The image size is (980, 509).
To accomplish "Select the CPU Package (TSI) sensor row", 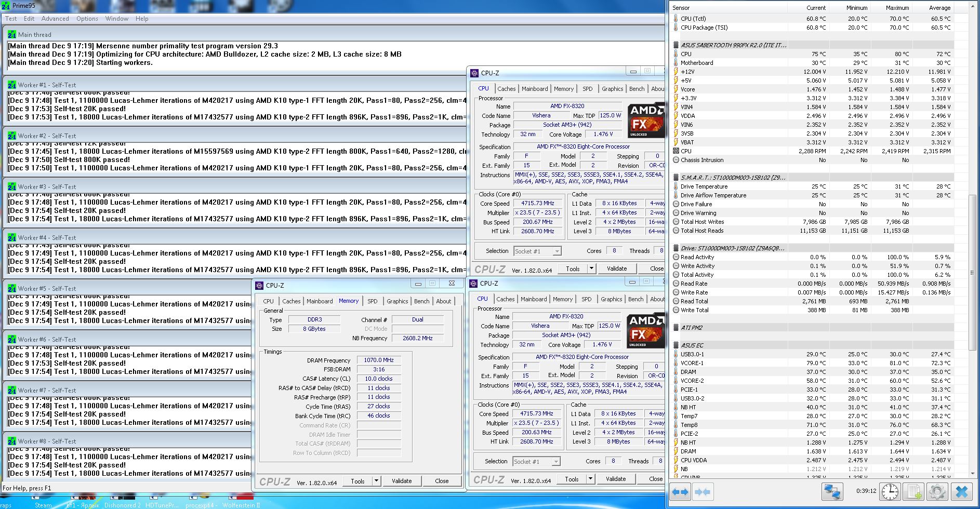I will tap(813, 28).
